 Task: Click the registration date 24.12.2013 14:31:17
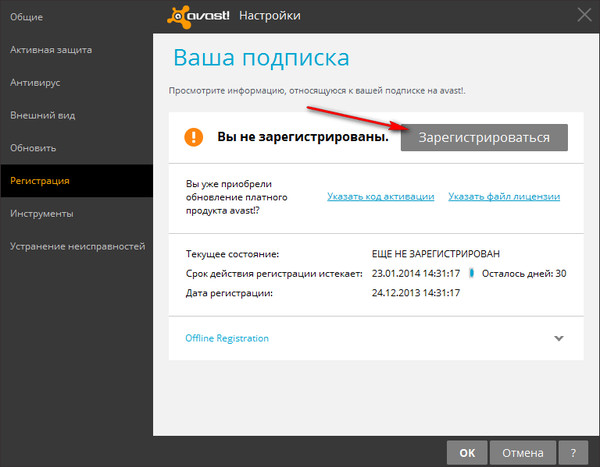(x=416, y=293)
